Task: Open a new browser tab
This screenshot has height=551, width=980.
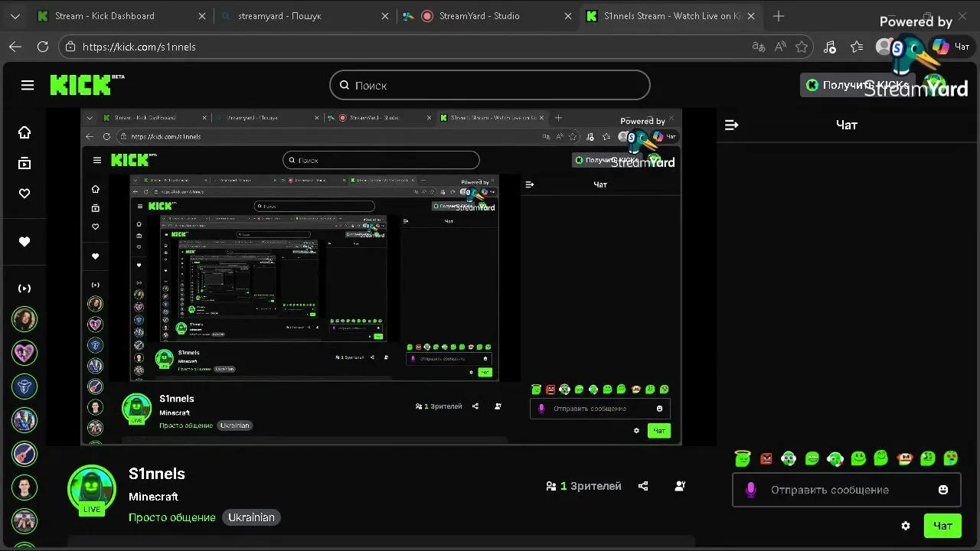Action: [x=779, y=16]
